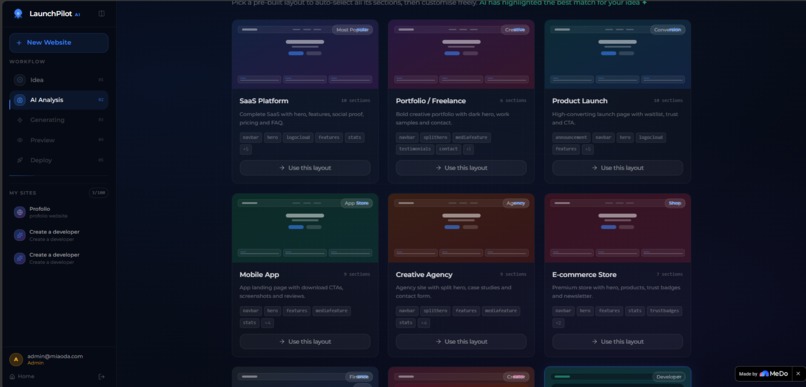Close the Made by MeDo badge

(x=798, y=374)
